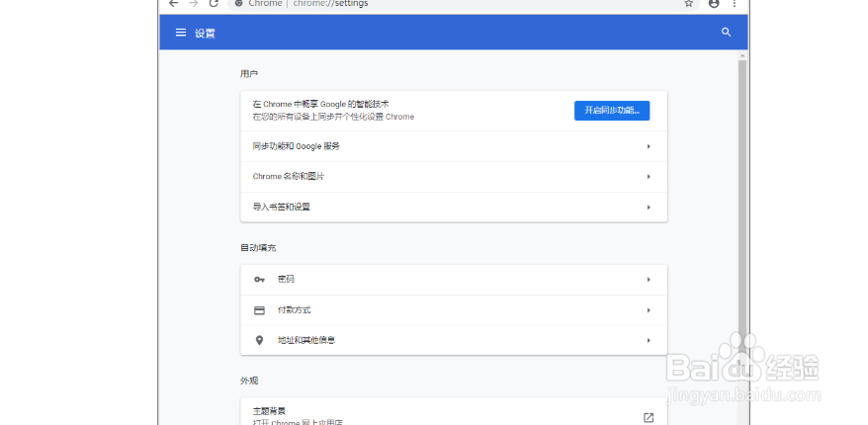Open 同步功能和 Google 服务 row
The height and width of the screenshot is (425, 868).
454,146
